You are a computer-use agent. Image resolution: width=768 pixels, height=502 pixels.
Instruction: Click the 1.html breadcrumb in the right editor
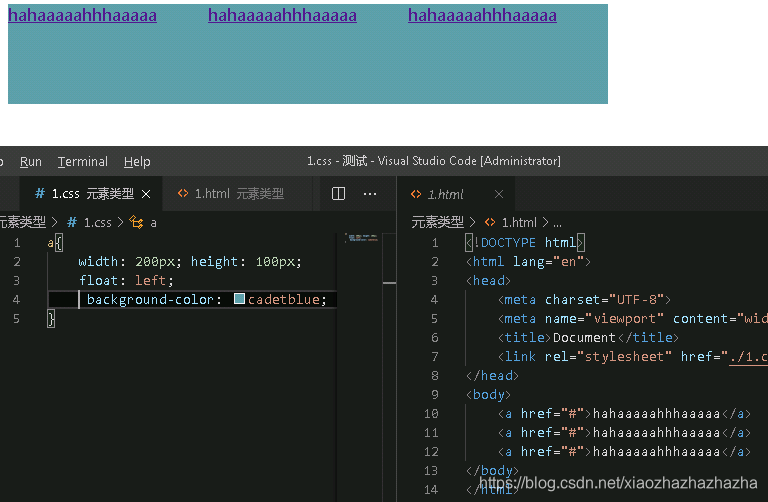[519, 223]
